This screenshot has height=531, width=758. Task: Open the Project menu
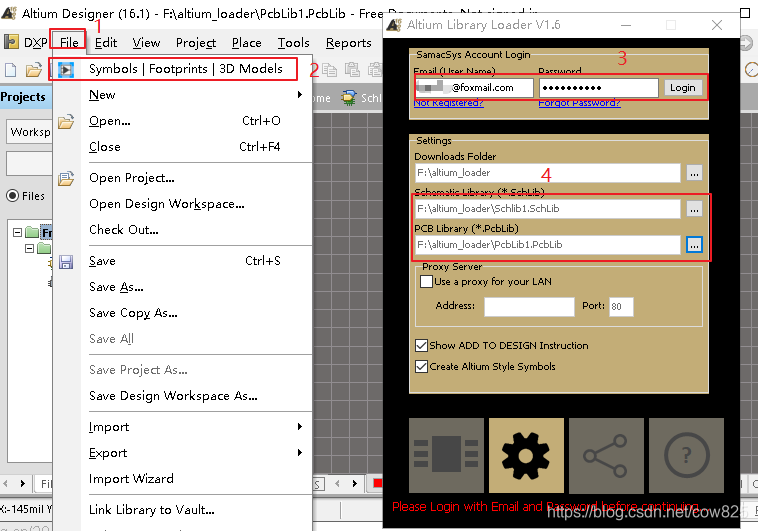[196, 43]
